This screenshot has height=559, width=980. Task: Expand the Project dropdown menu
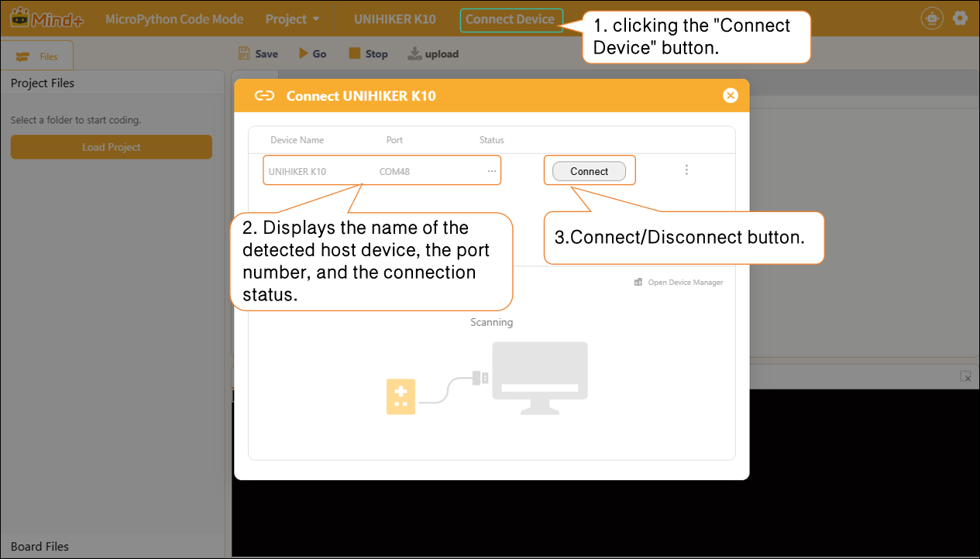tap(292, 19)
